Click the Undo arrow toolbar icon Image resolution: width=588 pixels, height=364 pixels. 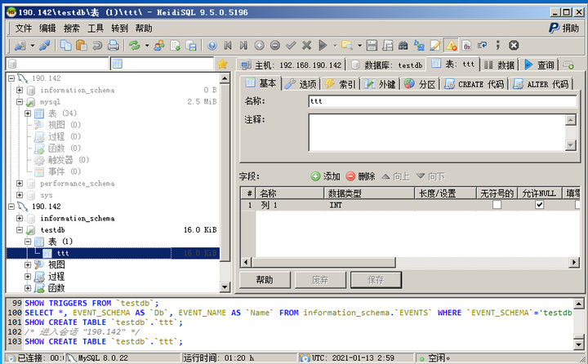tap(97, 46)
